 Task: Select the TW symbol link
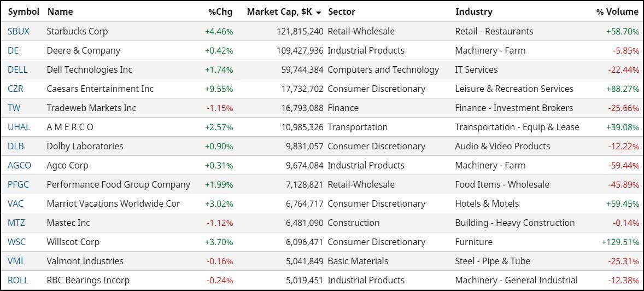tap(14, 108)
